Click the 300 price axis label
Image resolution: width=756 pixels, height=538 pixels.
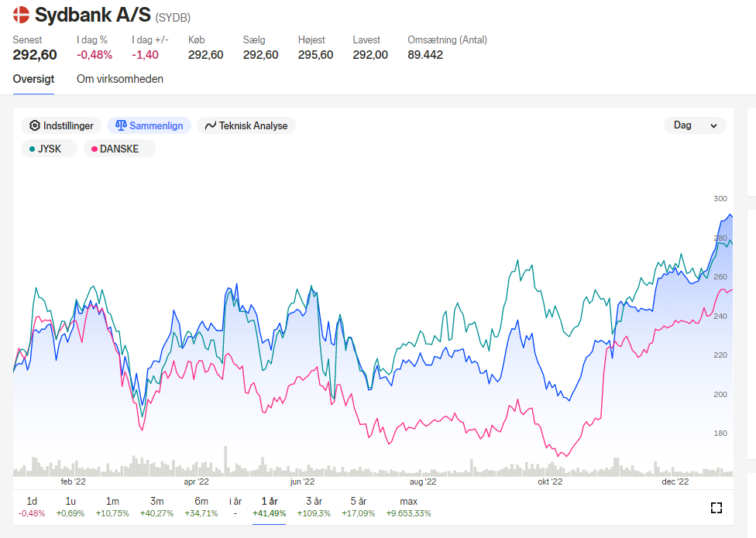pyautogui.click(x=720, y=198)
